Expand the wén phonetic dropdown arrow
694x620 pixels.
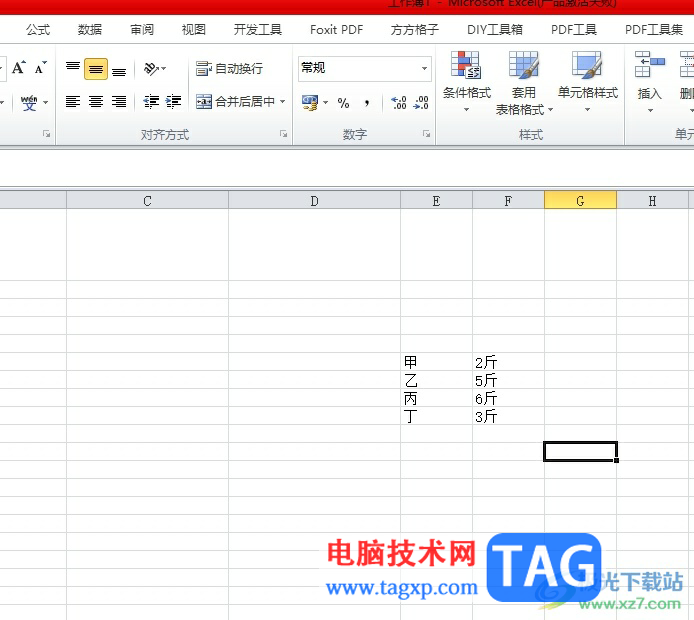[x=46, y=103]
